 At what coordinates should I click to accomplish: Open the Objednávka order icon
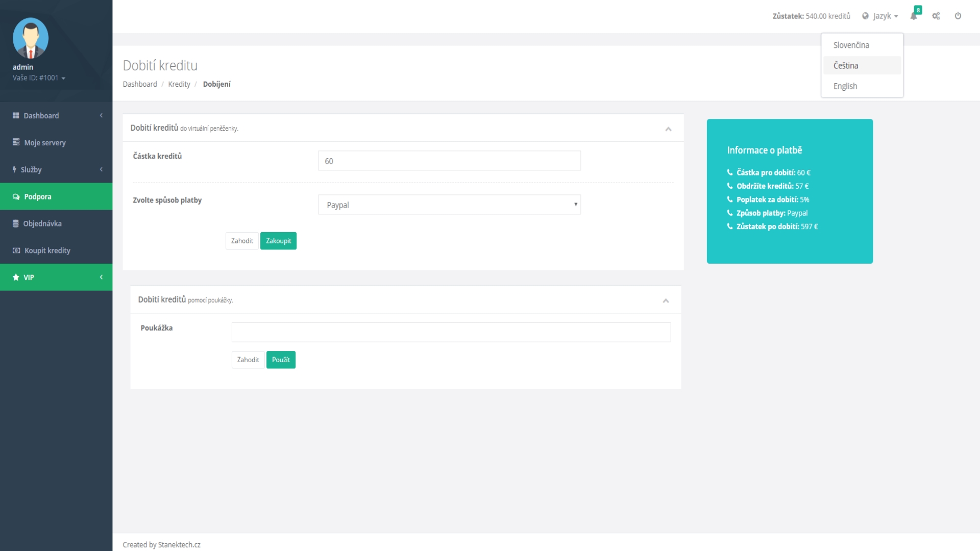coord(15,223)
